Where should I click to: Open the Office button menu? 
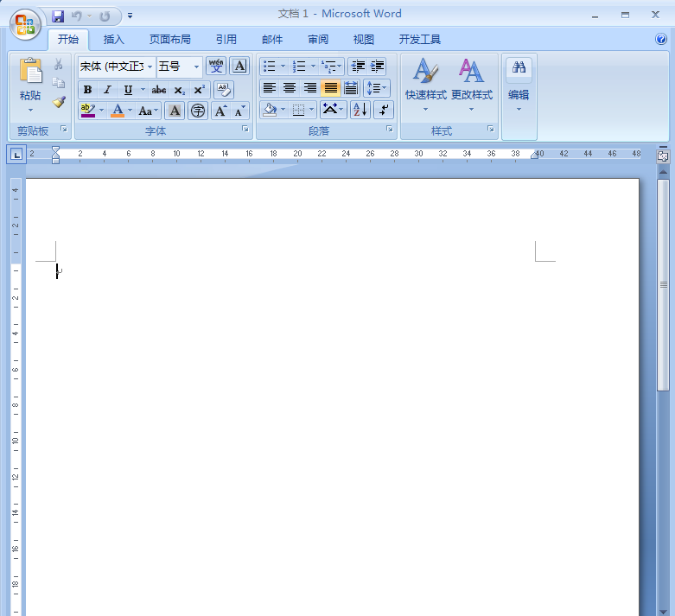coord(25,24)
